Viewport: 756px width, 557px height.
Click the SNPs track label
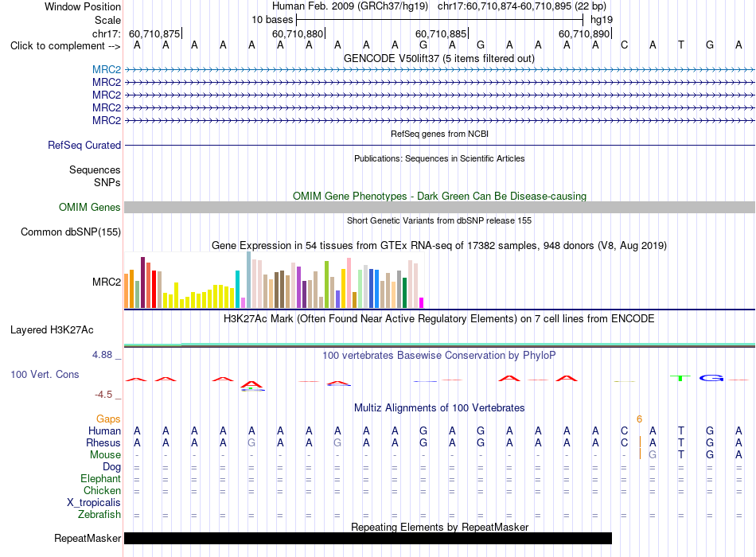point(107,182)
